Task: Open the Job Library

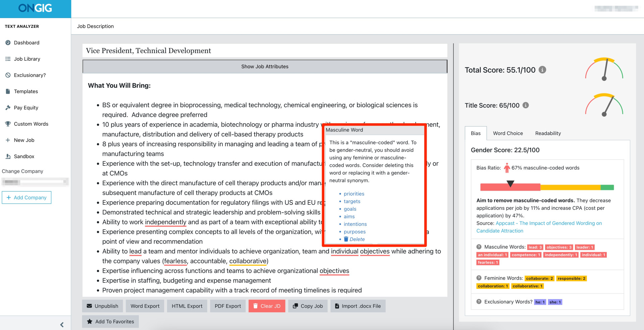Action: pyautogui.click(x=27, y=59)
